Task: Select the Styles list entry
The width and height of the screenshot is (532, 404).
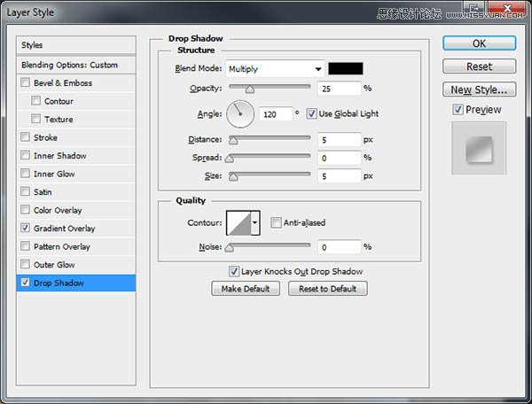Action: (76, 44)
